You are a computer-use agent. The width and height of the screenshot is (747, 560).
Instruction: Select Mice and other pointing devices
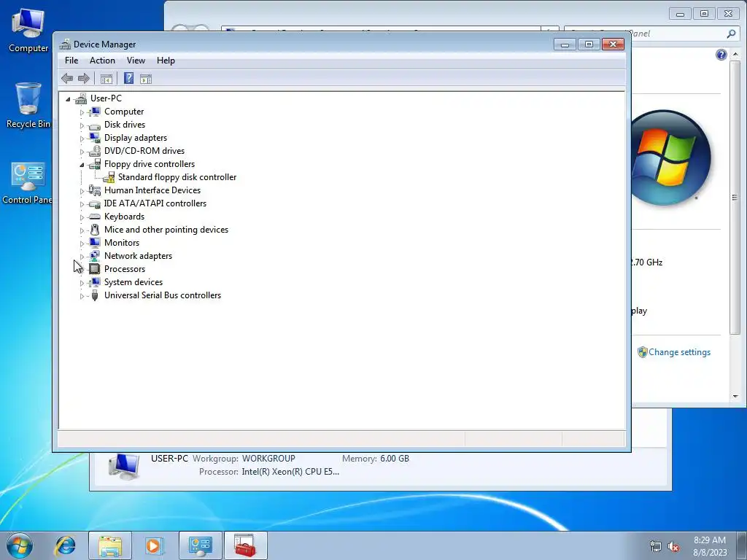click(x=166, y=230)
